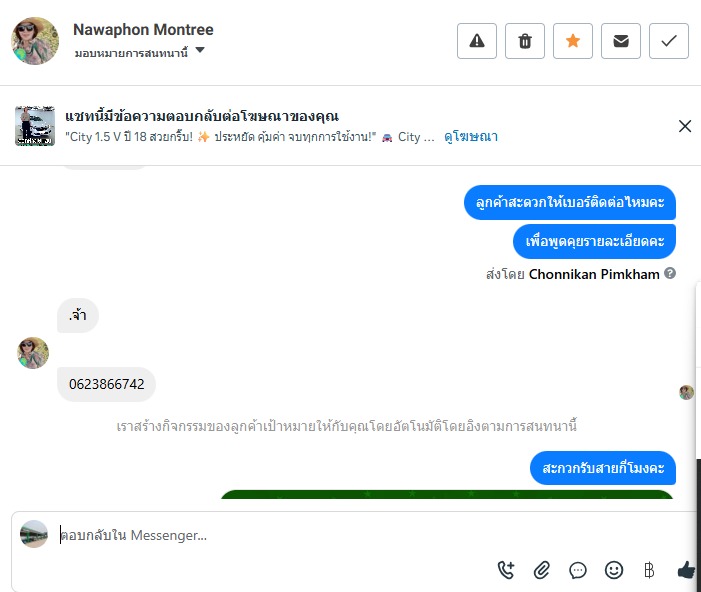This screenshot has width=701, height=592.
Task: Toggle the orange star follow-up icon
Action: point(573,41)
